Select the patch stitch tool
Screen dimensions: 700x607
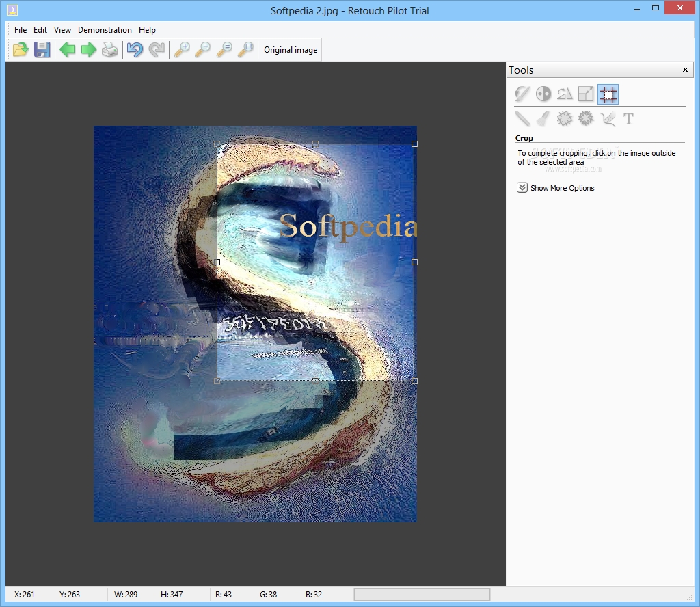[565, 119]
